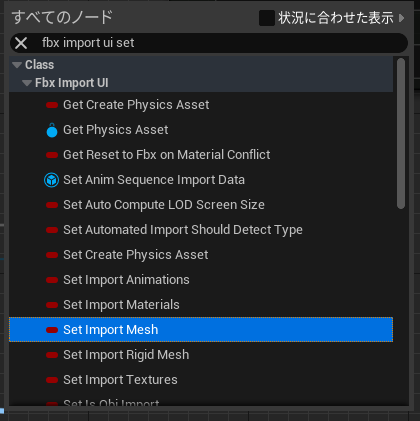Choose Set Automated Import Should Detect Type
Screen dimensions: 420x421
pos(201,230)
